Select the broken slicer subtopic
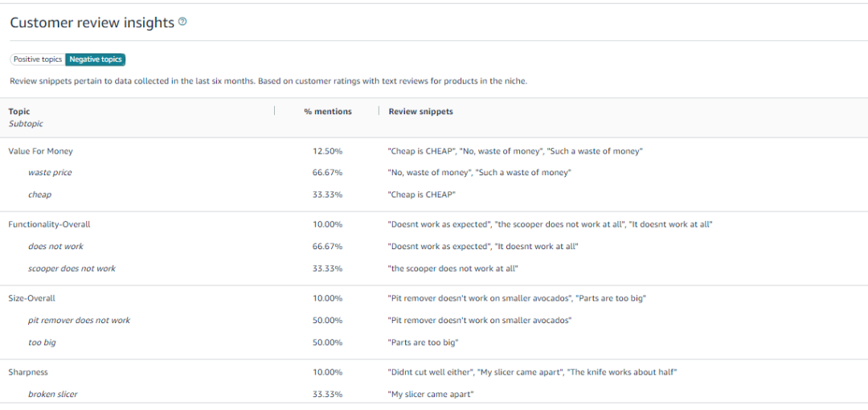This screenshot has height=410, width=868. coord(52,394)
